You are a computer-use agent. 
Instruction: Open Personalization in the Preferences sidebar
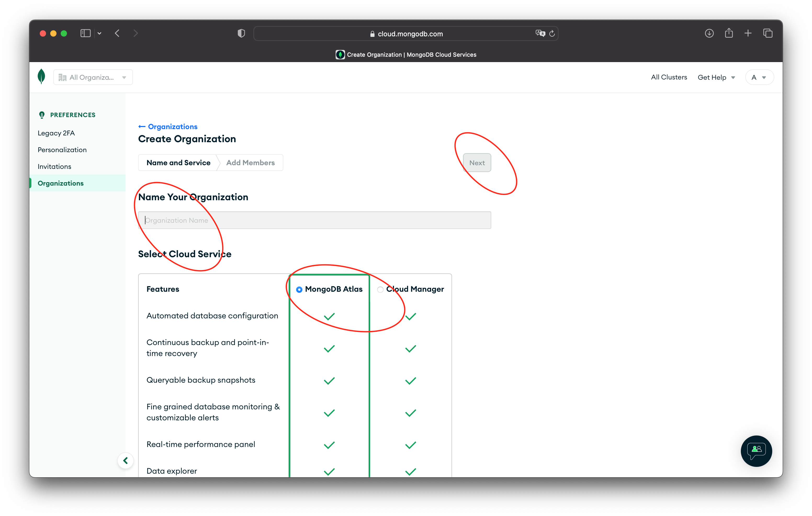pos(62,150)
